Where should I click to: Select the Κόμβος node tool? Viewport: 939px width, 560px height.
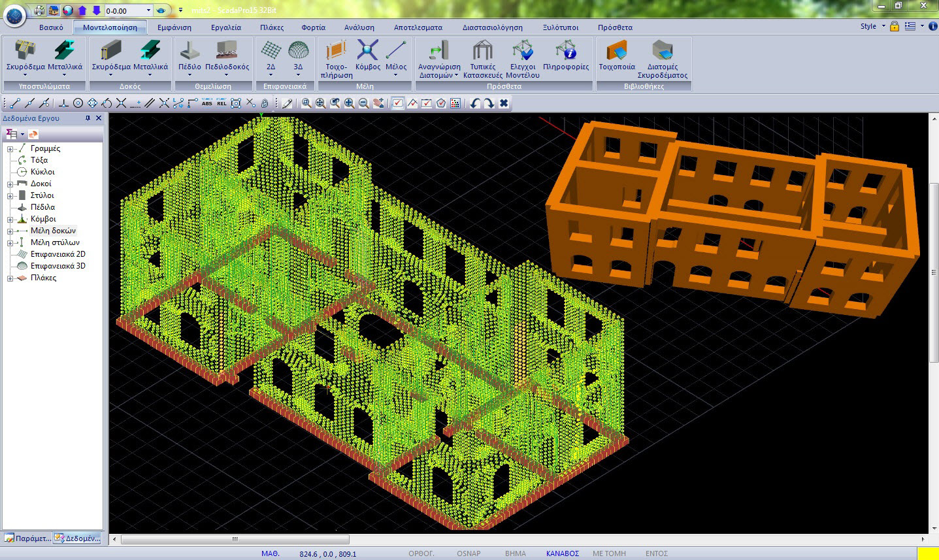click(x=368, y=56)
